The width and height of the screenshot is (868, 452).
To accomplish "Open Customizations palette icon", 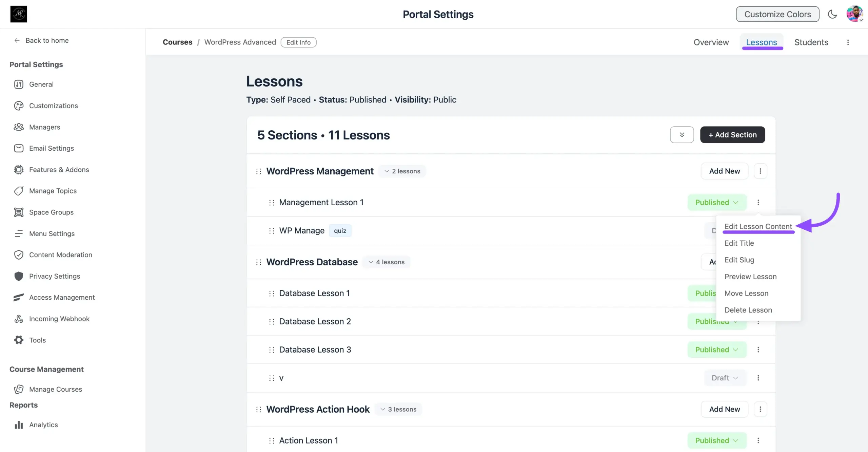I will pyautogui.click(x=19, y=106).
